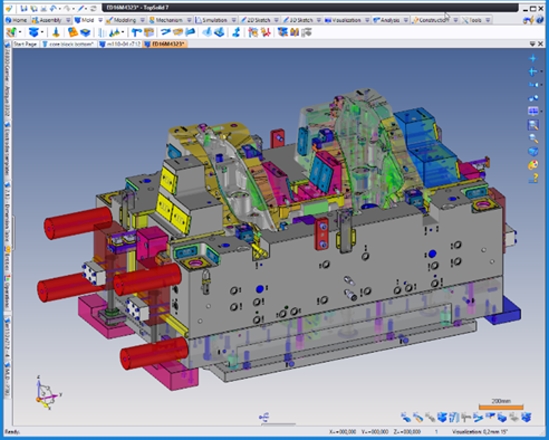Toggle the blue cube filter below the 200mm scale

pyautogui.click(x=502, y=417)
